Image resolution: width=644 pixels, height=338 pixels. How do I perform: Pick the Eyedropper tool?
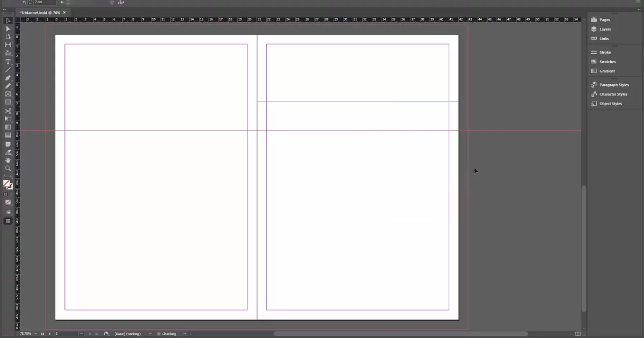8,152
